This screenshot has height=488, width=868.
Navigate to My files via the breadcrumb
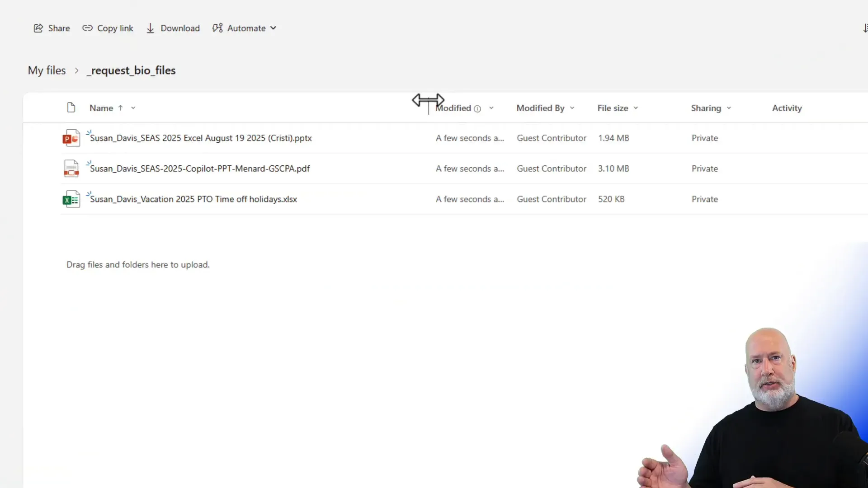coord(47,70)
